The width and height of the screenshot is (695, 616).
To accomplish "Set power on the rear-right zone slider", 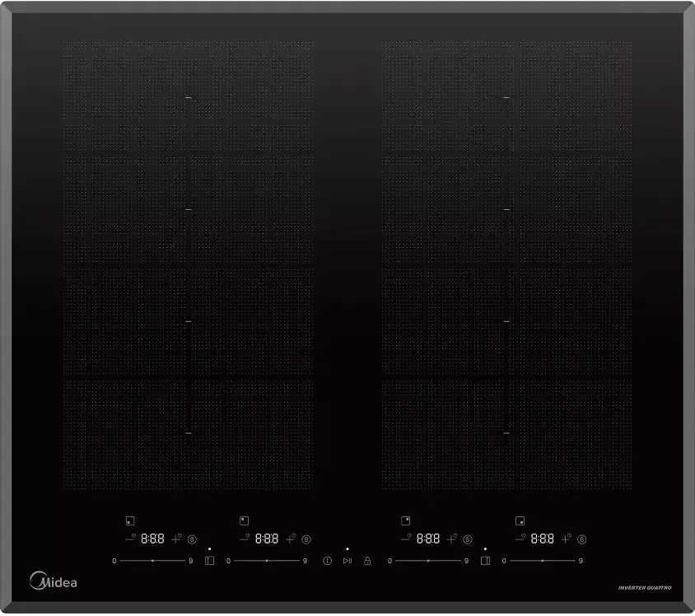I will [428, 561].
